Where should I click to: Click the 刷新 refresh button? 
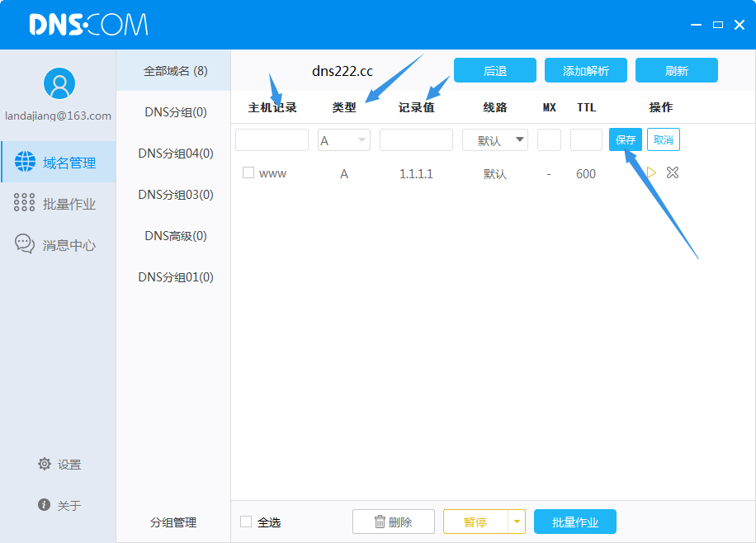676,71
